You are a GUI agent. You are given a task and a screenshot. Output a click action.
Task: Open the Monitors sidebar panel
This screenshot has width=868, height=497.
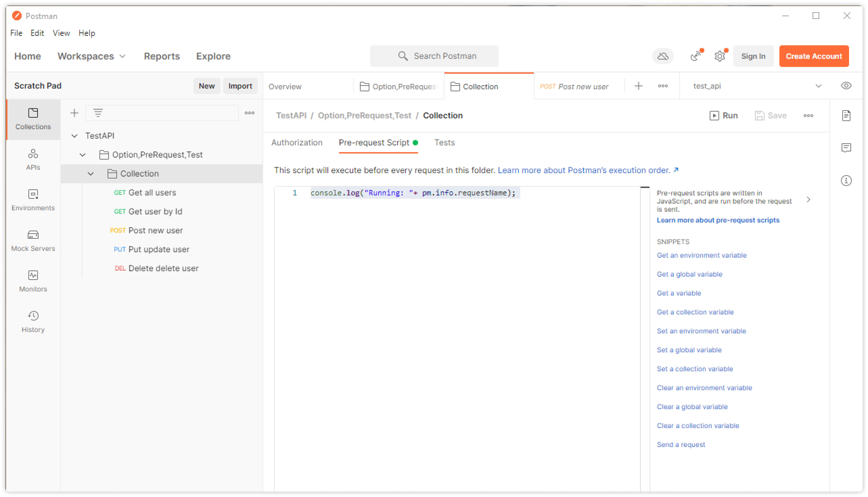pyautogui.click(x=33, y=282)
